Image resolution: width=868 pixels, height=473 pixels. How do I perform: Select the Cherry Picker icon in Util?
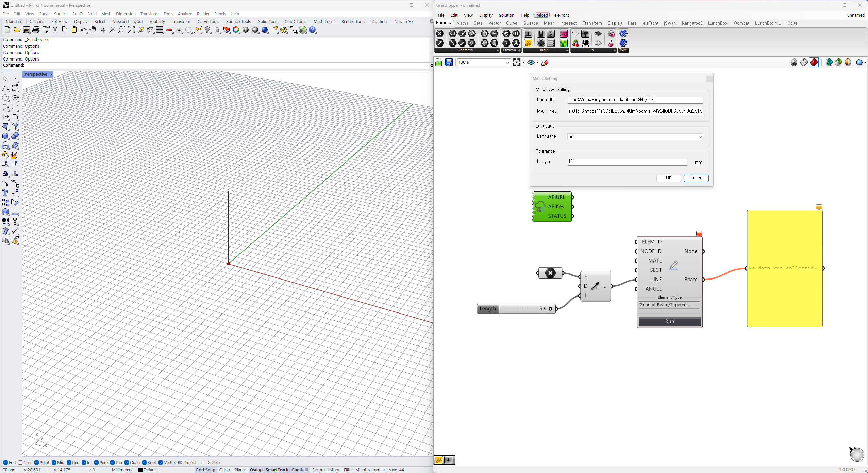[x=575, y=43]
